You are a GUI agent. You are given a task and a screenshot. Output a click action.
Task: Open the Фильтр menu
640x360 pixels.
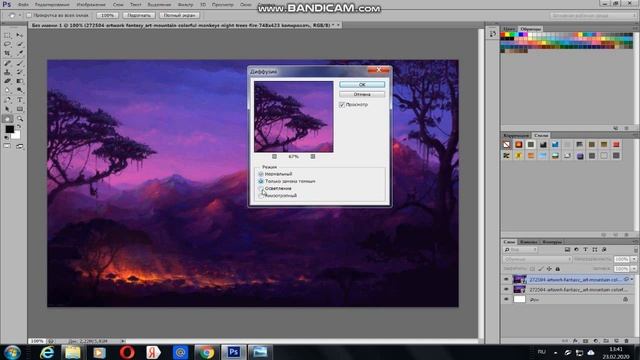[186, 4]
